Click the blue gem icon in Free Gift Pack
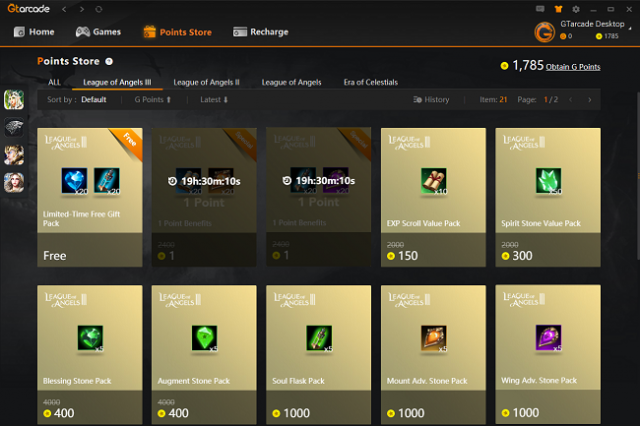640x426 pixels. (x=74, y=180)
